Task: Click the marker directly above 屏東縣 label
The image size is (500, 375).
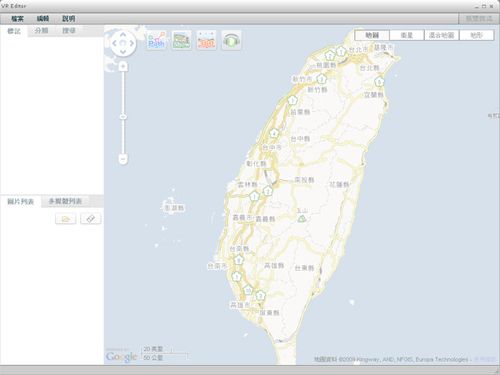Action: point(260,296)
